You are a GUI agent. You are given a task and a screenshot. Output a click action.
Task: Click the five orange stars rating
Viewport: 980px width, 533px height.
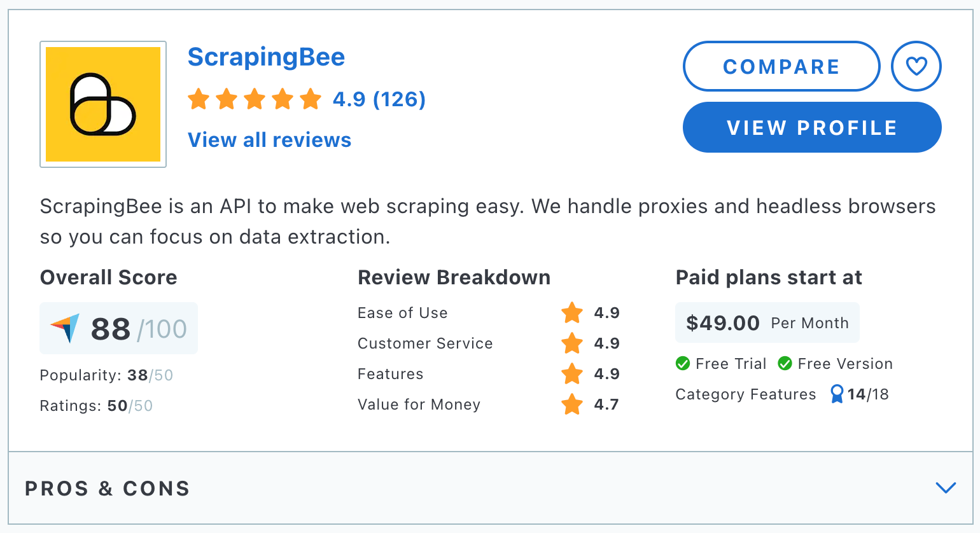pyautogui.click(x=255, y=100)
